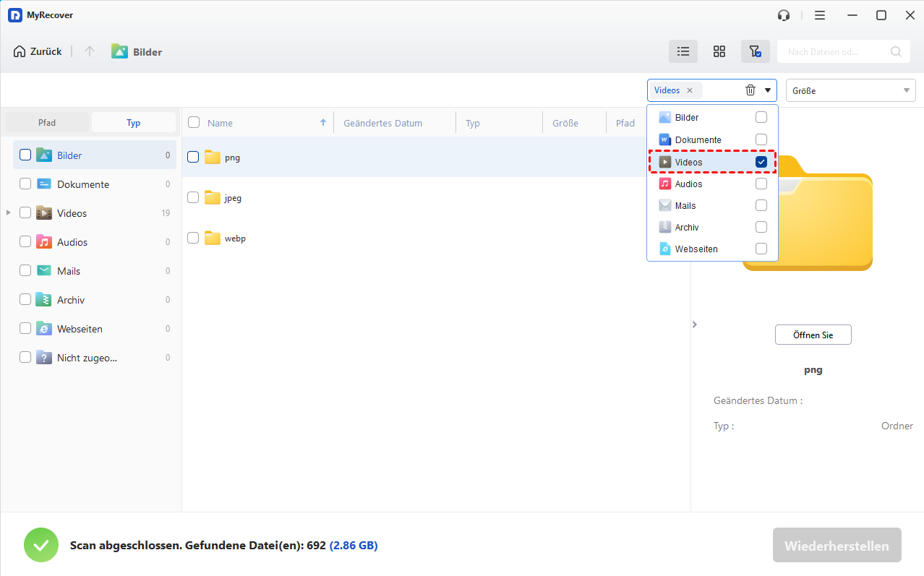Toggle the filter funnel icon
The height and width of the screenshot is (576, 924).
(x=755, y=51)
